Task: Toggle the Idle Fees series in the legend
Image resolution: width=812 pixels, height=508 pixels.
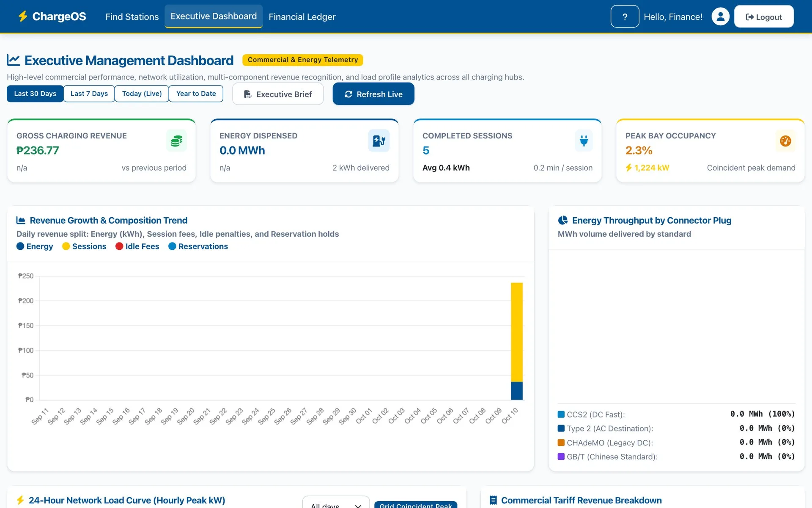Action: (137, 246)
